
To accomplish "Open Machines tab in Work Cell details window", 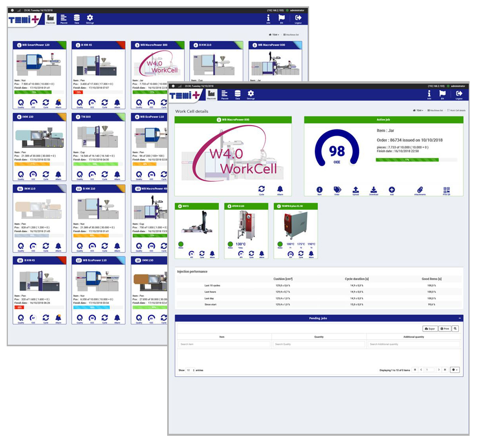I will [x=212, y=95].
